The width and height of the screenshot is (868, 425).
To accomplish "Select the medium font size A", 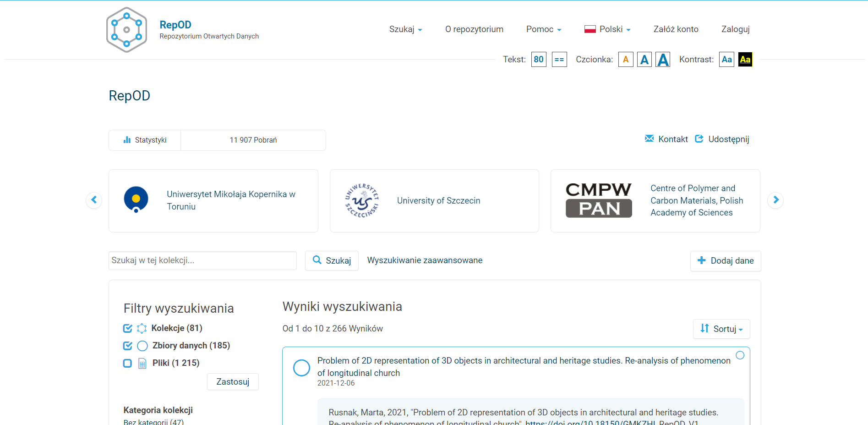I will 644,60.
